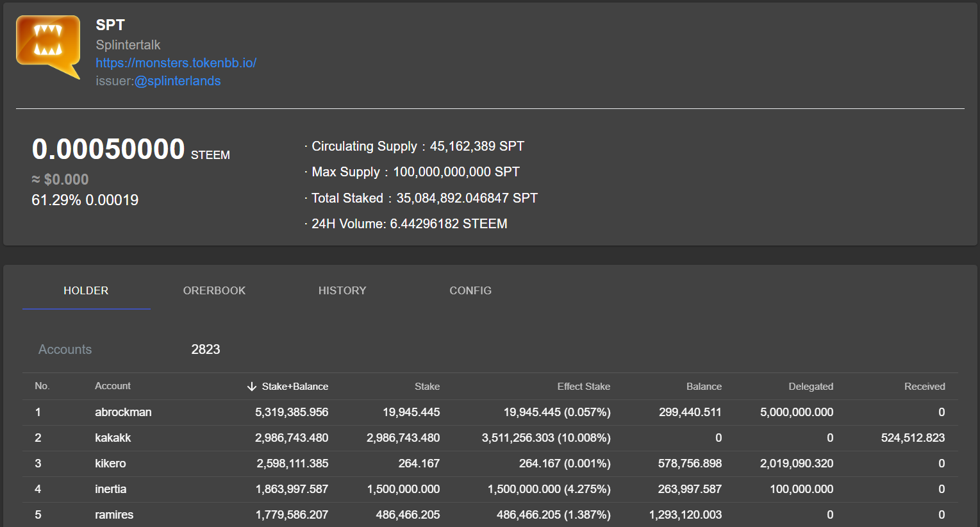Click the Splintertalk SPT token logo
The height and width of the screenshot is (527, 980).
[48, 47]
